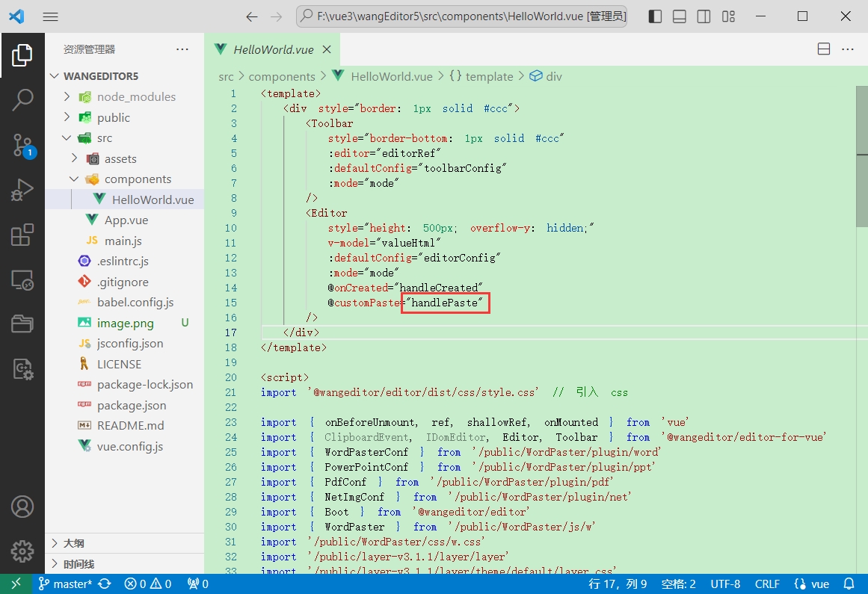The width and height of the screenshot is (868, 594).
Task: Click the editor vertical scrollbar
Action: pyautogui.click(x=861, y=157)
